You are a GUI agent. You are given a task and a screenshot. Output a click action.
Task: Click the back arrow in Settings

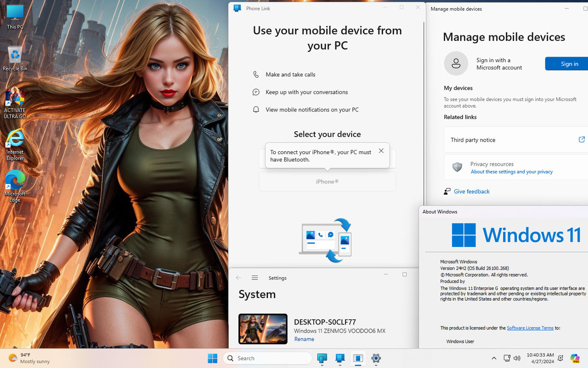(x=238, y=278)
